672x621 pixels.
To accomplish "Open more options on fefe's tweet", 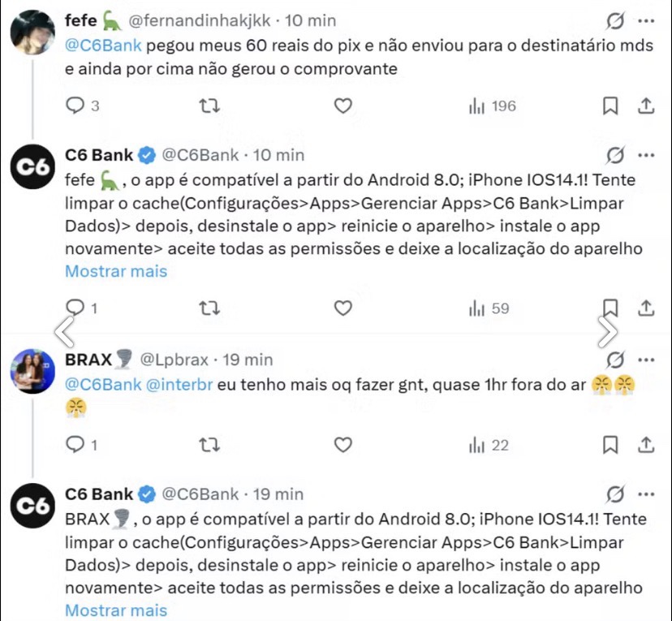I will (x=646, y=20).
